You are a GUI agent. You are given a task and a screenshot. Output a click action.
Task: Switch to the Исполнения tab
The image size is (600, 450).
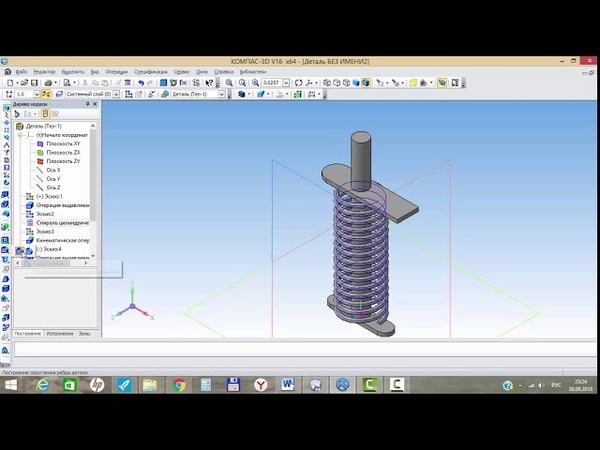[60, 332]
